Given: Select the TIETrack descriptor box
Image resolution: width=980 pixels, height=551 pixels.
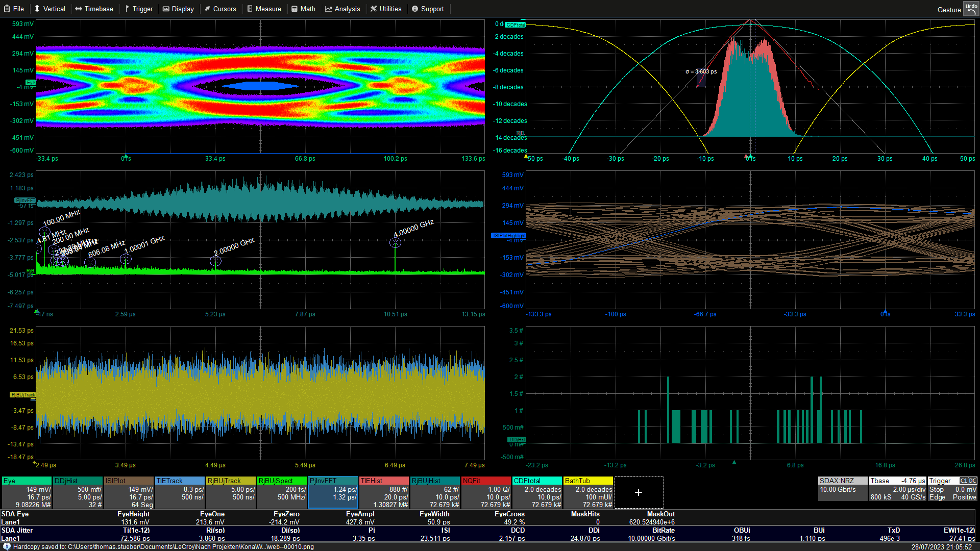Looking at the screenshot, I should click(x=180, y=493).
